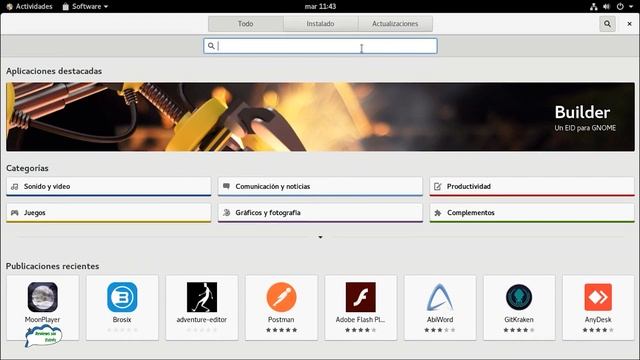Switch to the Todo tab
The image size is (640, 360).
pyautogui.click(x=246, y=24)
